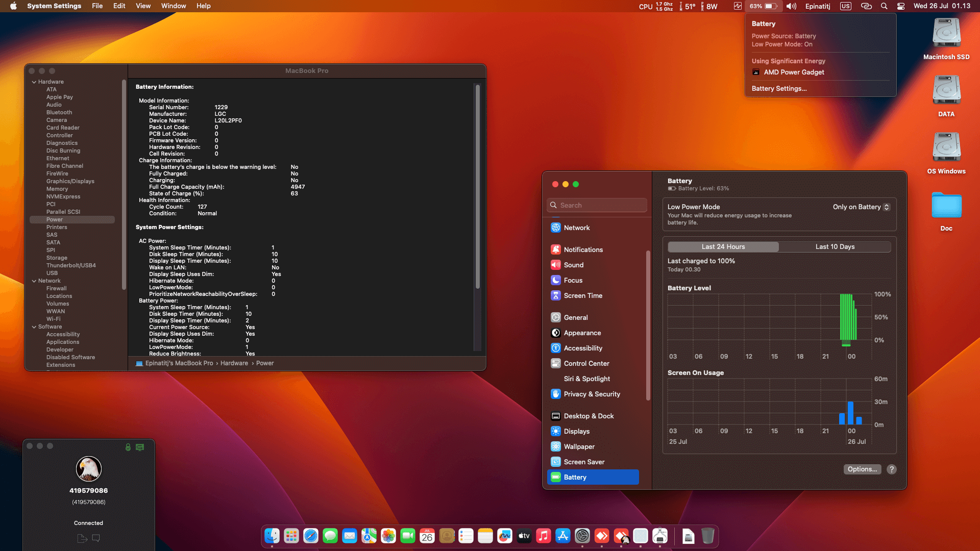Switch to the Last 10 Days tab
The height and width of the screenshot is (551, 980).
coord(835,246)
